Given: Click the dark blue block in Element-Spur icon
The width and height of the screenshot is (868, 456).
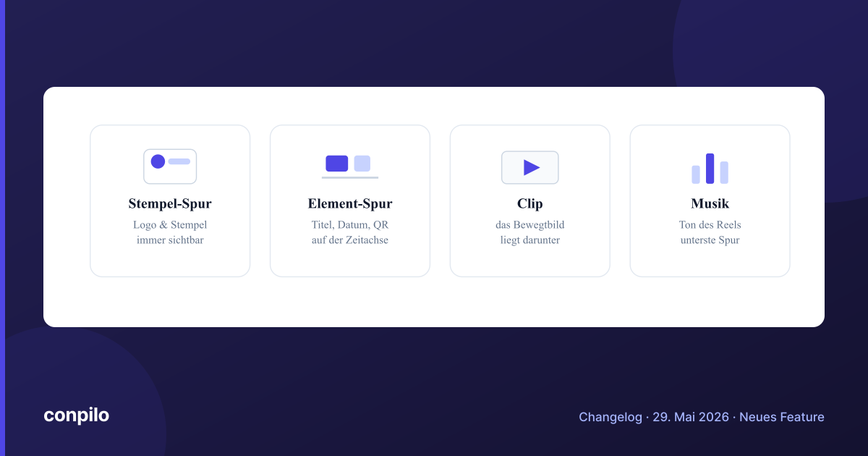Looking at the screenshot, I should point(337,164).
